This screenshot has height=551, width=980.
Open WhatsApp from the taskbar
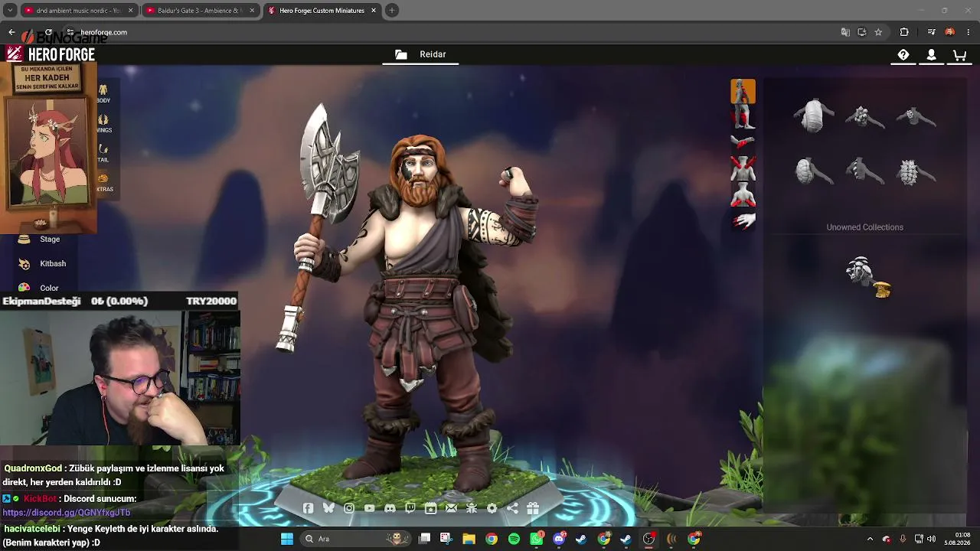(536, 539)
